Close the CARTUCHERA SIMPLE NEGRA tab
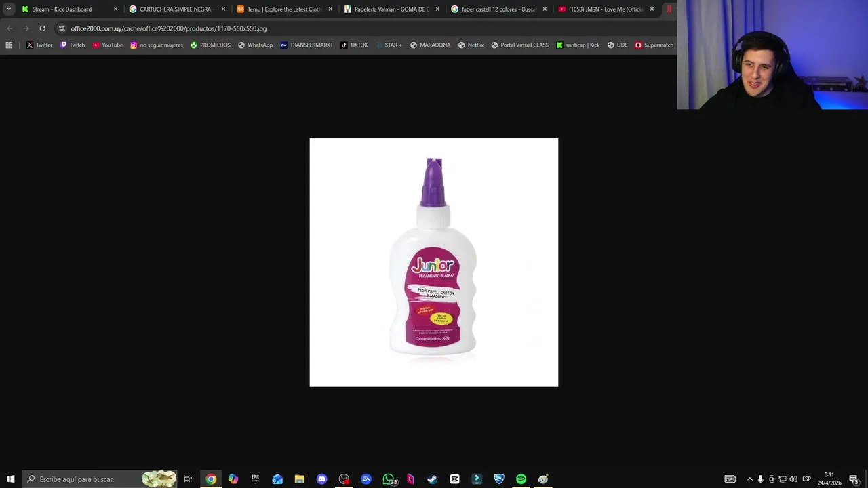 223,9
